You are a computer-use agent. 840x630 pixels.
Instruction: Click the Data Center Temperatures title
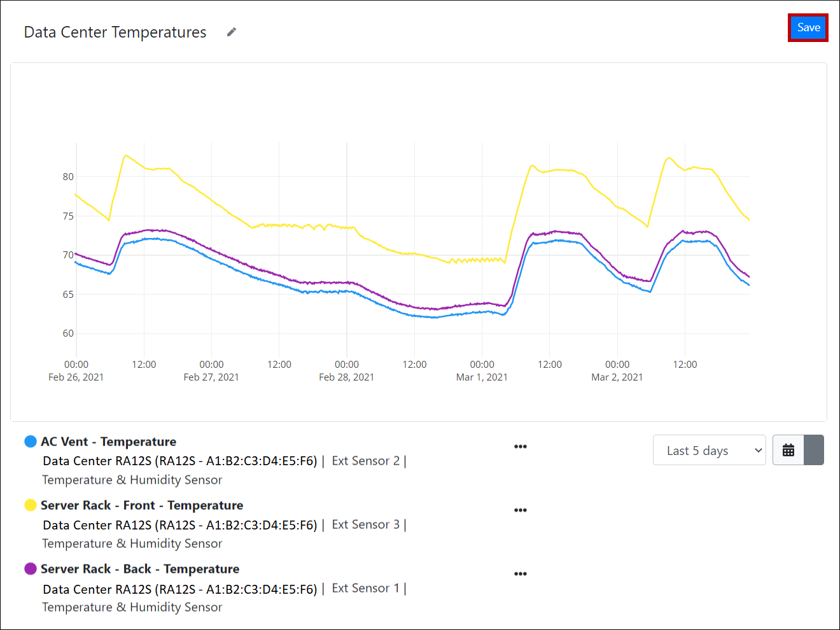(115, 32)
